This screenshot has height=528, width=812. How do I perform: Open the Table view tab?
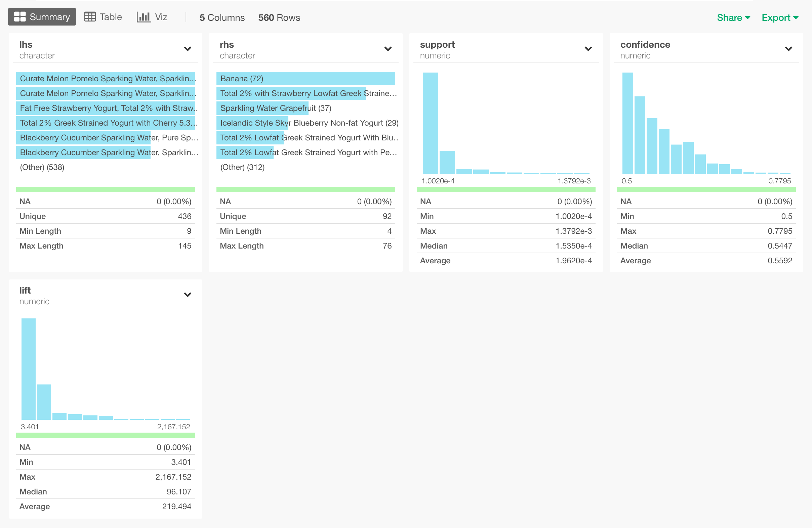tap(103, 17)
